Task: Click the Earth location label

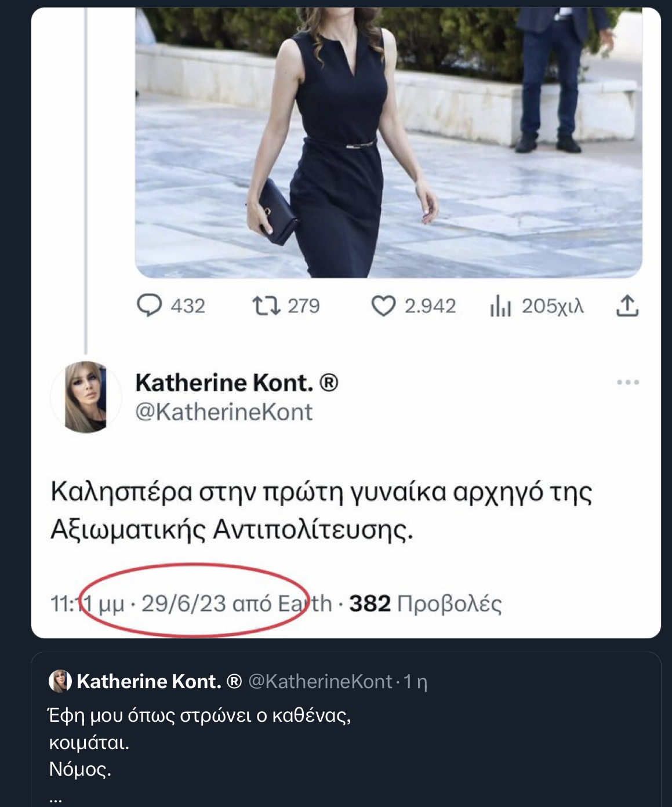Action: [x=305, y=604]
